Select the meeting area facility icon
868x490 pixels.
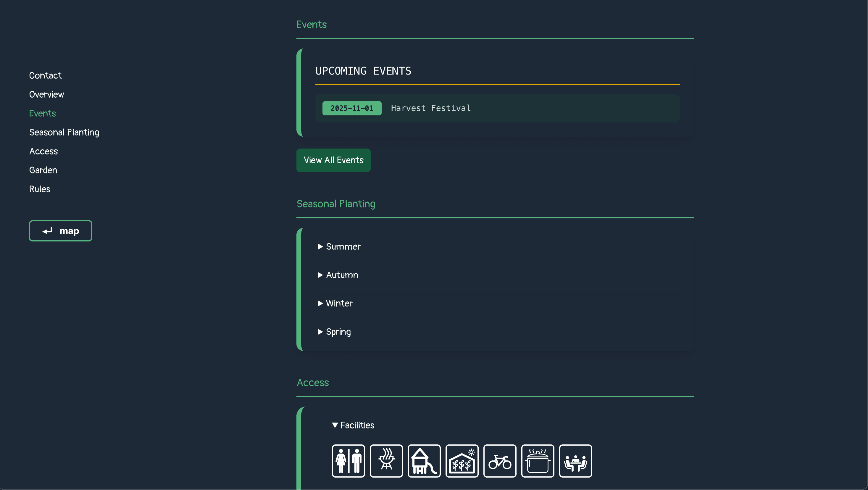[575, 461]
